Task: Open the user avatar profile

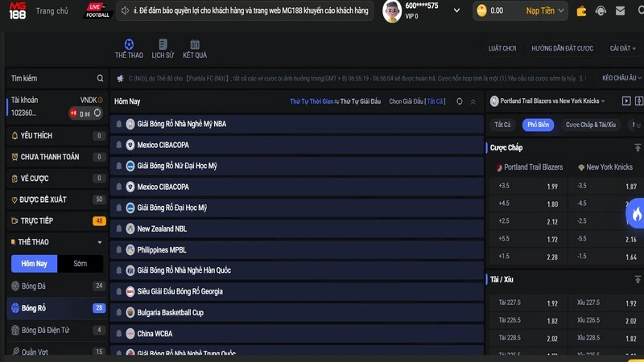Action: pyautogui.click(x=392, y=11)
